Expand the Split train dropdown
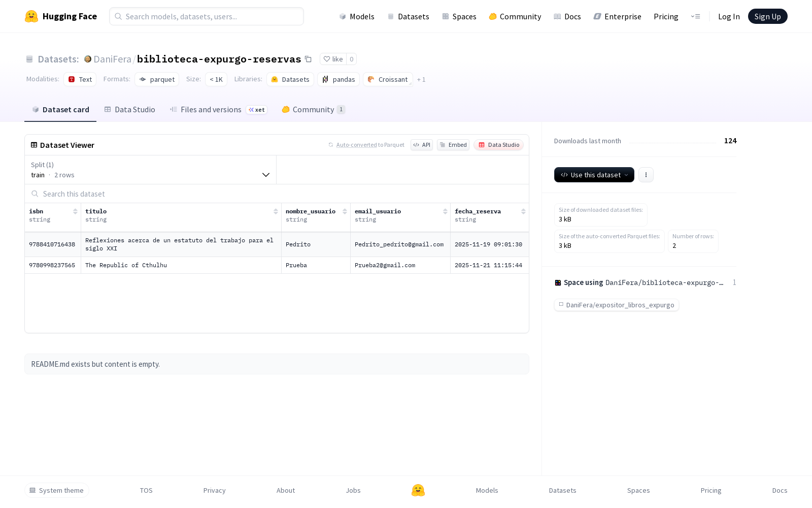Screen dimensions: 812x508 151,170
